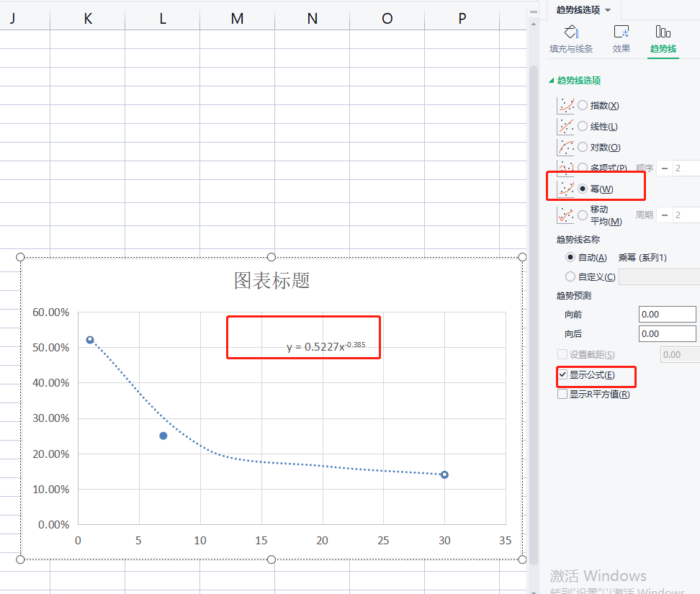The height and width of the screenshot is (594, 700).
Task: Choose 自定义(C) trendline name option
Action: (x=570, y=276)
